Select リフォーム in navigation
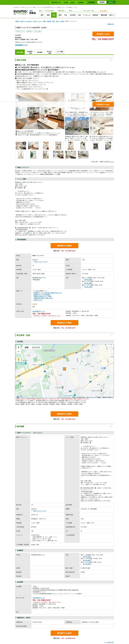129x644 pixels. coord(87,15)
